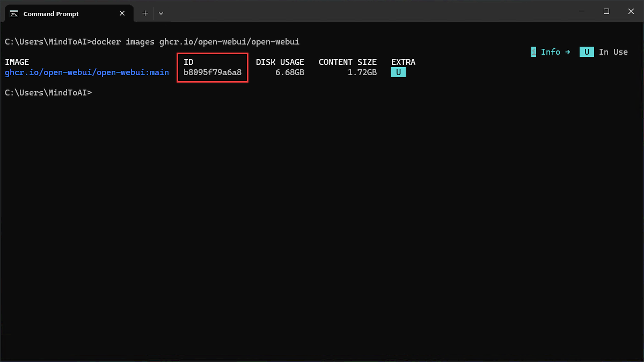
Task: Open a new terminal tab
Action: (145, 13)
